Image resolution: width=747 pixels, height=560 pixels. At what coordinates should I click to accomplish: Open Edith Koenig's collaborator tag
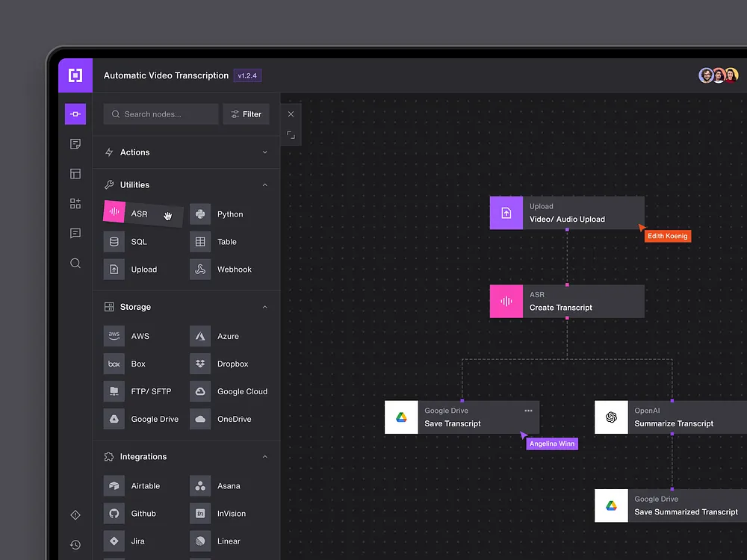point(667,235)
